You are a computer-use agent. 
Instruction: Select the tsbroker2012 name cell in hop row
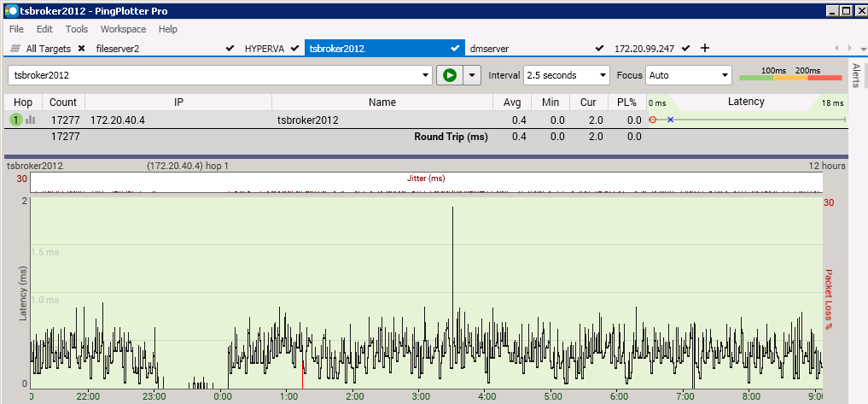pos(308,120)
